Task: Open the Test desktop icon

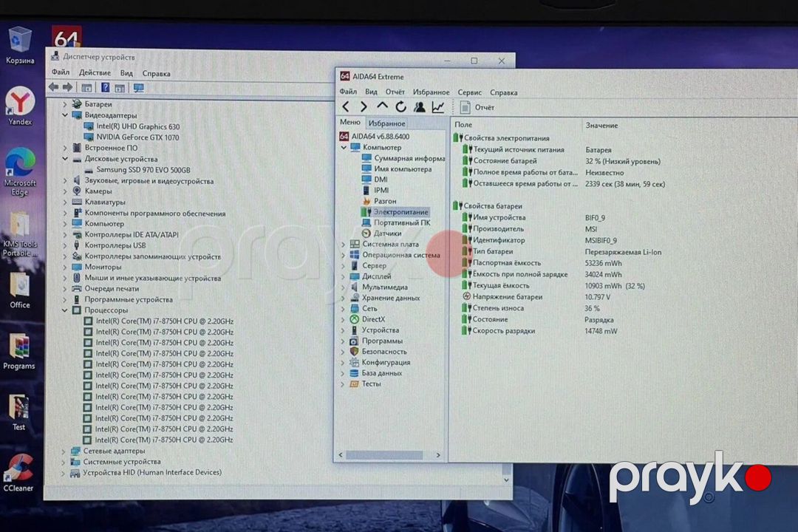Action: click(18, 412)
